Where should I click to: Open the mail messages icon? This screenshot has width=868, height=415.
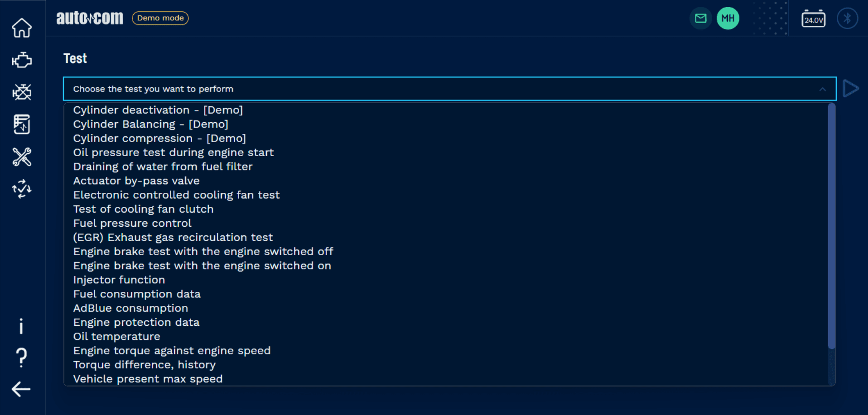pos(700,19)
